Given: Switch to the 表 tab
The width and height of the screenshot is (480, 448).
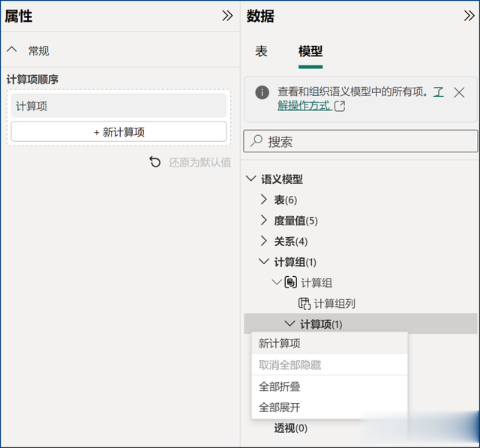Looking at the screenshot, I should click(261, 51).
